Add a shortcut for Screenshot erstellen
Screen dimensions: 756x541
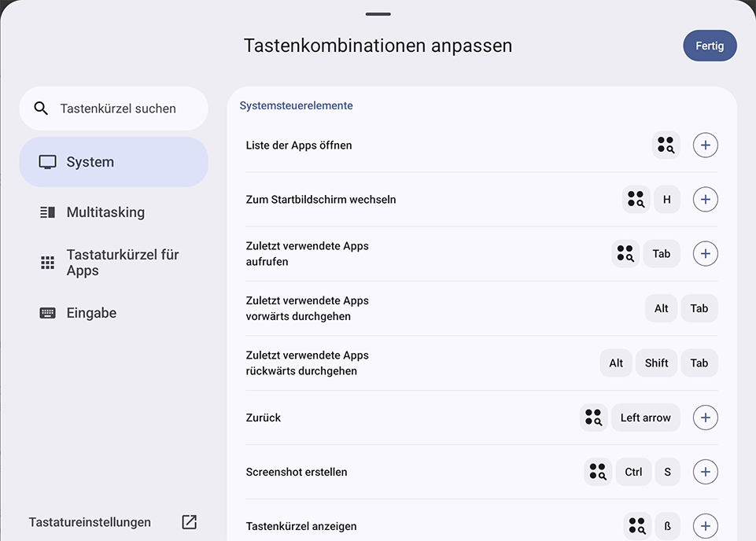coord(705,472)
